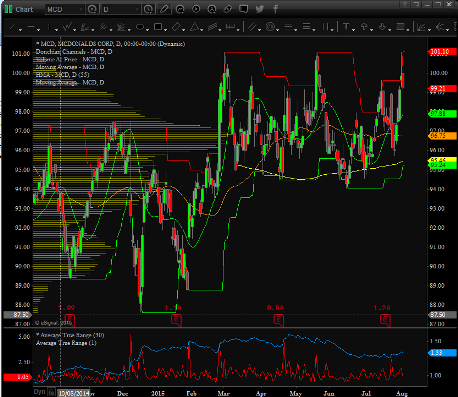Select the double parallel lines tool
This screenshot has height=397, width=458.
click(x=252, y=27)
